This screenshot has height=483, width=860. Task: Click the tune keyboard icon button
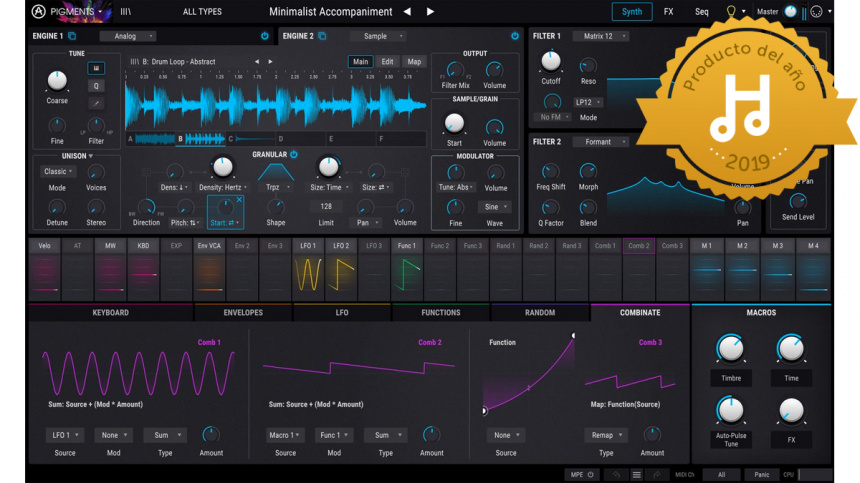pos(96,68)
